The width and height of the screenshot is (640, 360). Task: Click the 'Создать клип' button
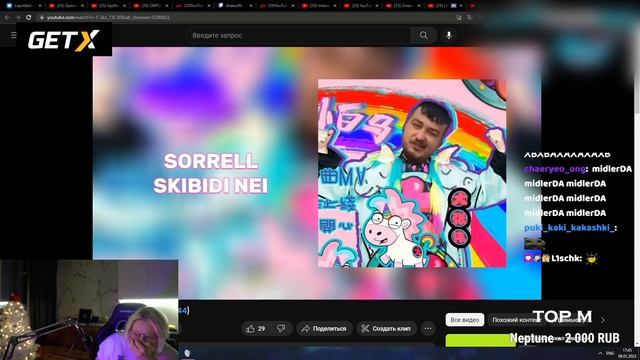pyautogui.click(x=386, y=329)
